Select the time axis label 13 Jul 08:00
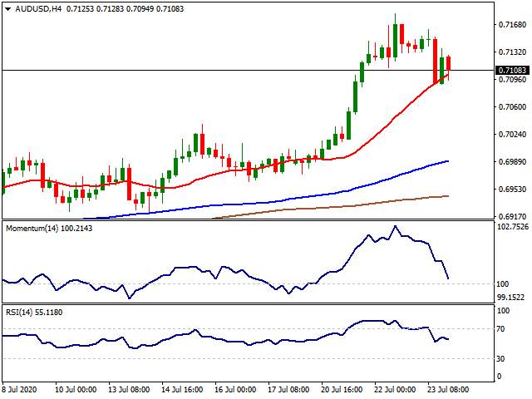Image resolution: width=532 pixels, height=399 pixels. point(129,389)
